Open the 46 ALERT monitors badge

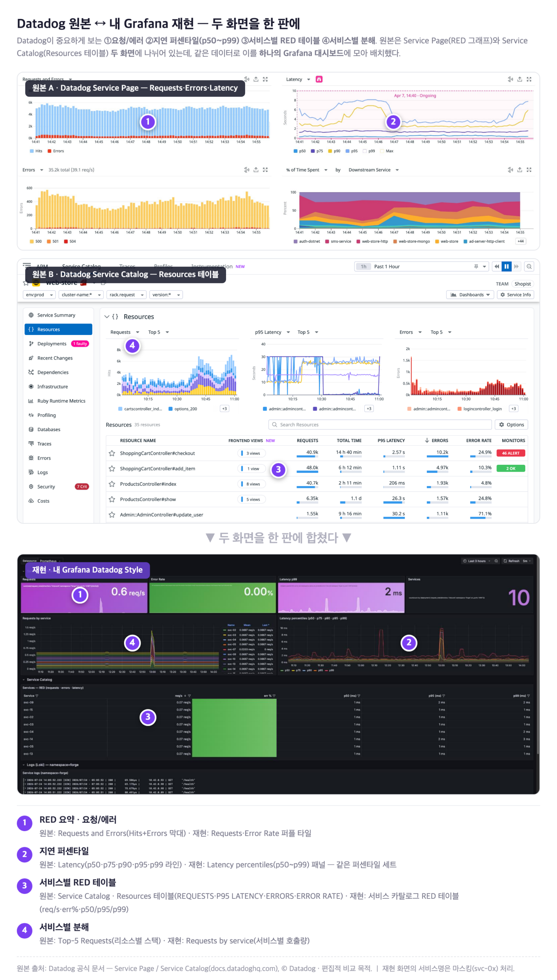pyautogui.click(x=510, y=453)
